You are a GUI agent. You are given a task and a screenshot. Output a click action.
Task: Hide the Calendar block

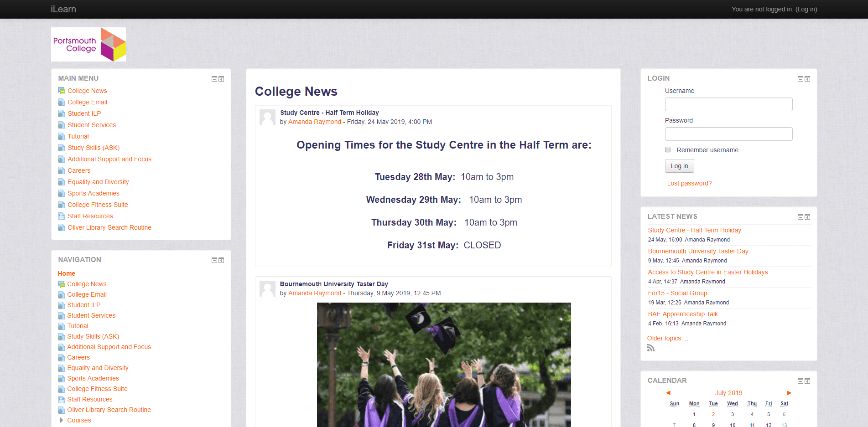click(x=800, y=381)
